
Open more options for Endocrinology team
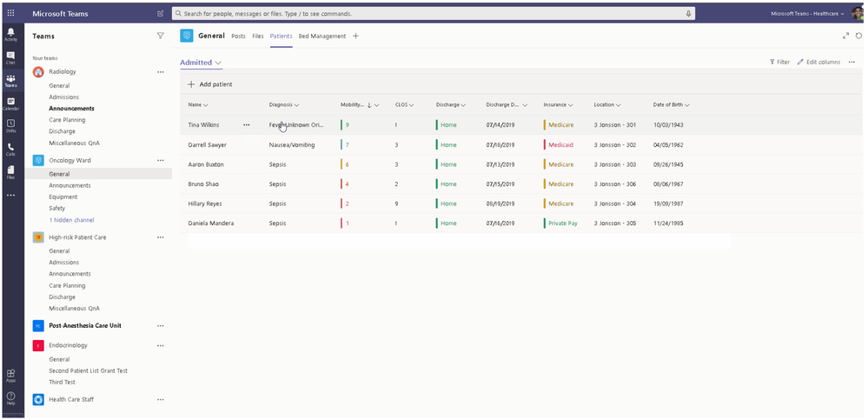(x=161, y=345)
